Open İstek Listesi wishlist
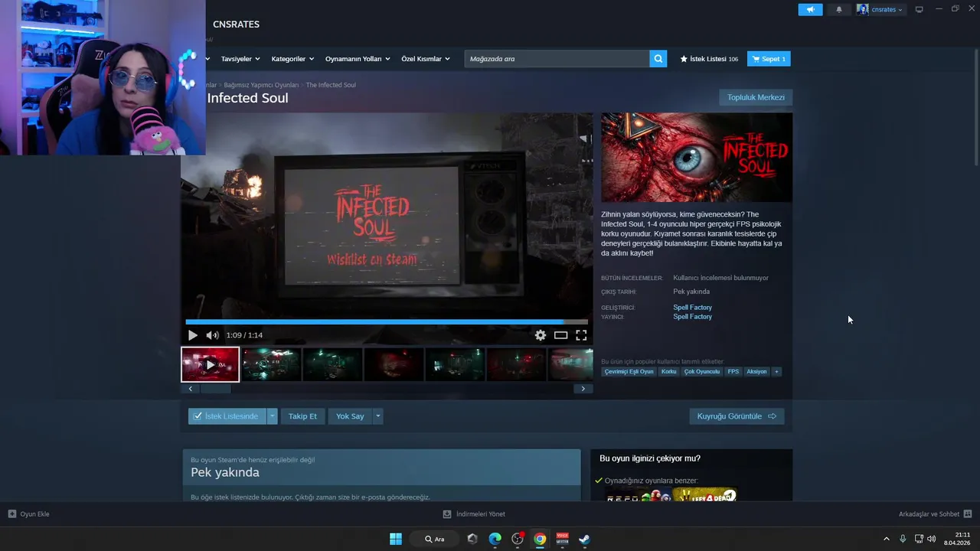 click(709, 59)
